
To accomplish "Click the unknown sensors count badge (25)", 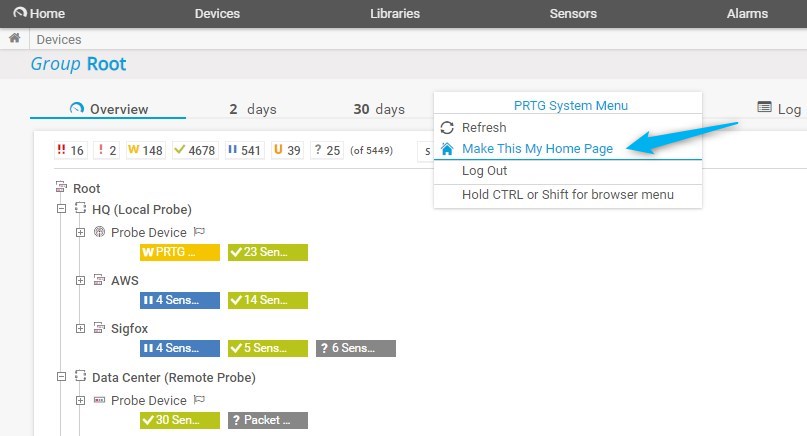I will [326, 150].
